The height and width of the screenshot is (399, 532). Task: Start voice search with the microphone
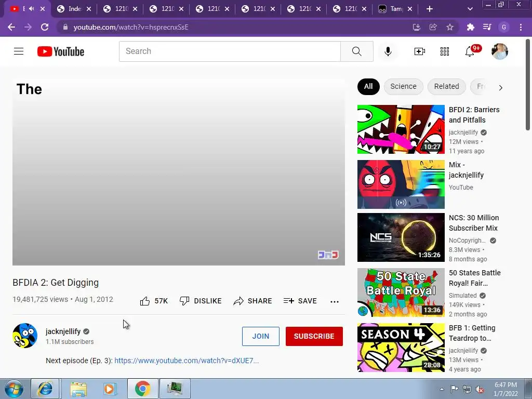pos(388,51)
